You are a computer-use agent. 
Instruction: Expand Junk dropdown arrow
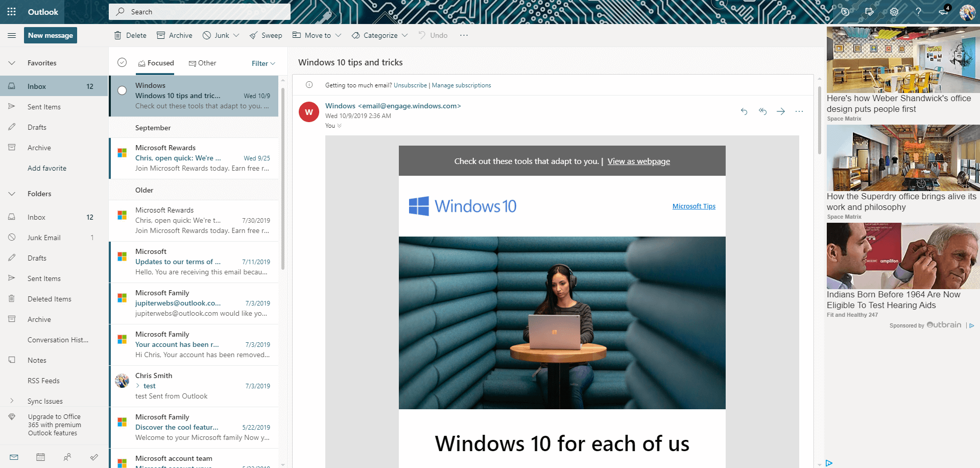tap(236, 35)
